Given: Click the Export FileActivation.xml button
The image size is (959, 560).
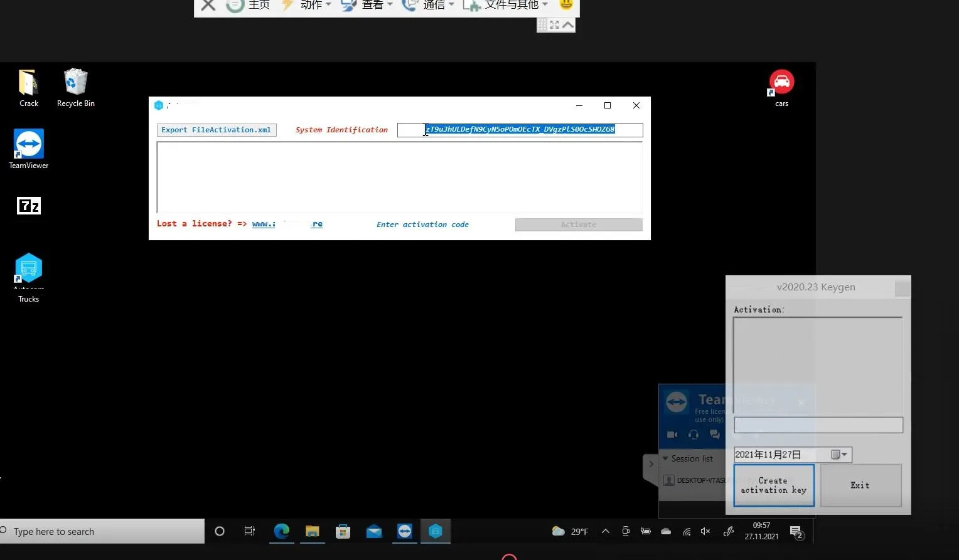Looking at the screenshot, I should click(216, 130).
